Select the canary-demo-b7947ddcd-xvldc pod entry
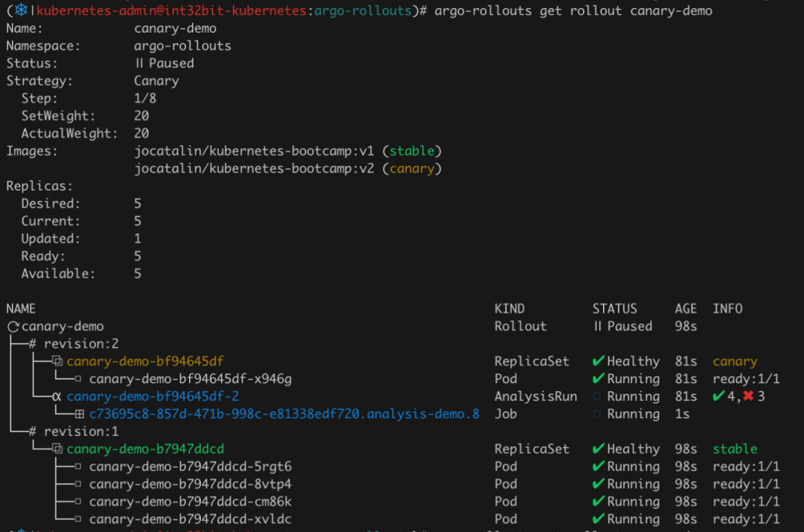 click(x=190, y=519)
